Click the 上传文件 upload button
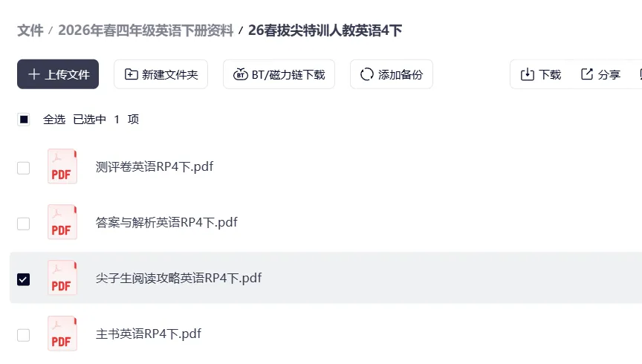Image resolution: width=642 pixels, height=364 pixels. [x=58, y=74]
